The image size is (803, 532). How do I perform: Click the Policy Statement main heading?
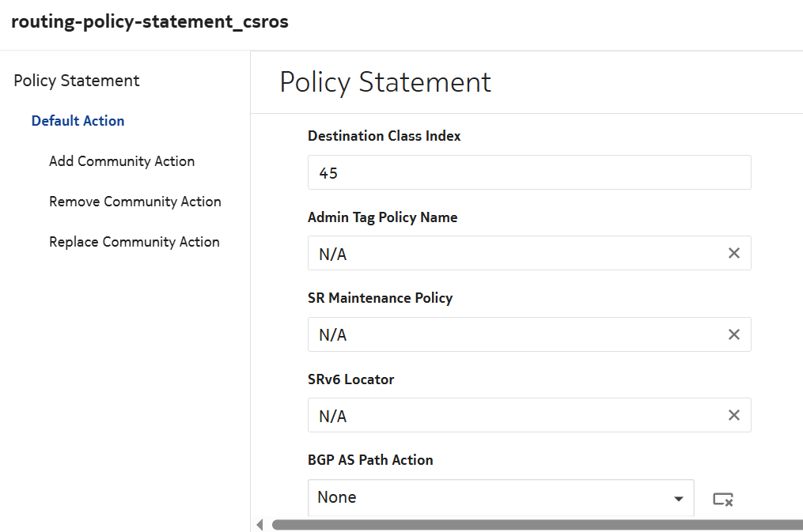pos(385,82)
